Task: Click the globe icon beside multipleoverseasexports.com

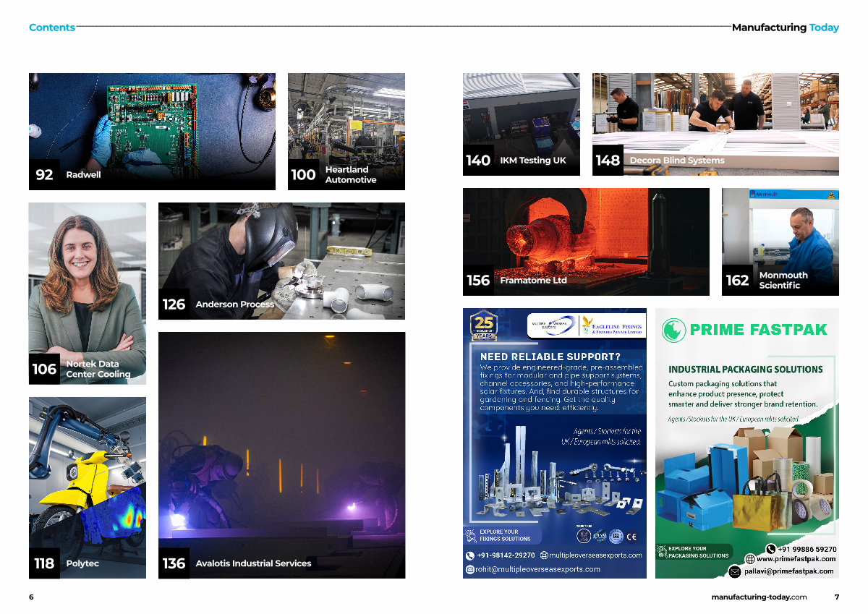Action: tap(544, 555)
